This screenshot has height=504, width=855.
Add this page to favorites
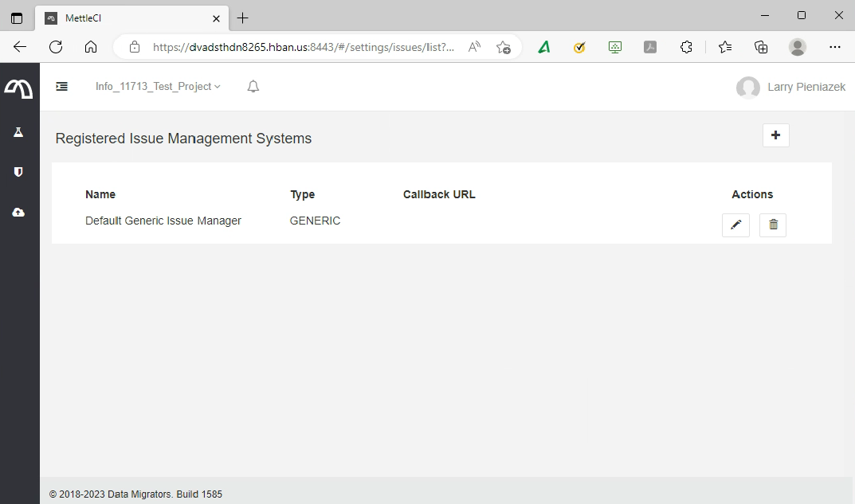click(x=503, y=47)
